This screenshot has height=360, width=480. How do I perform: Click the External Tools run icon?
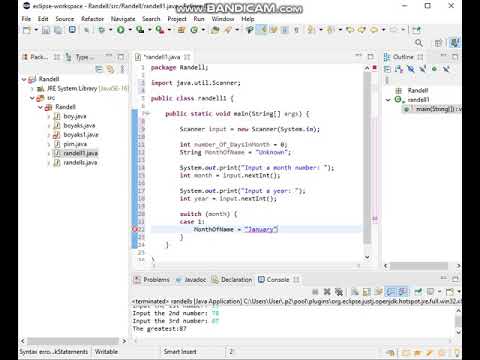160,30
